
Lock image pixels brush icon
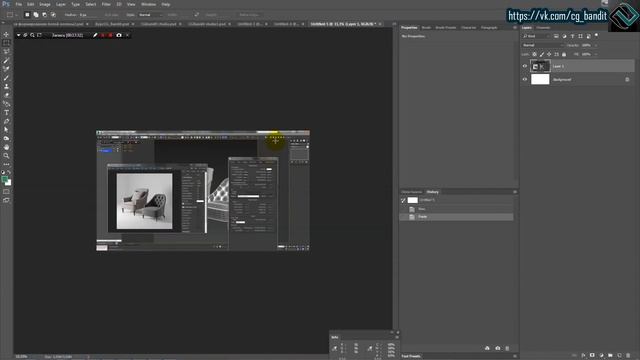542,54
